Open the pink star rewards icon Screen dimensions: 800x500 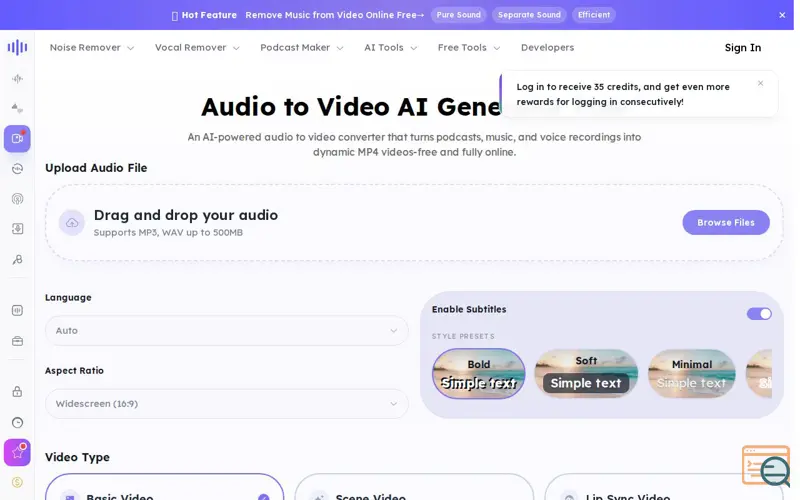click(x=17, y=453)
